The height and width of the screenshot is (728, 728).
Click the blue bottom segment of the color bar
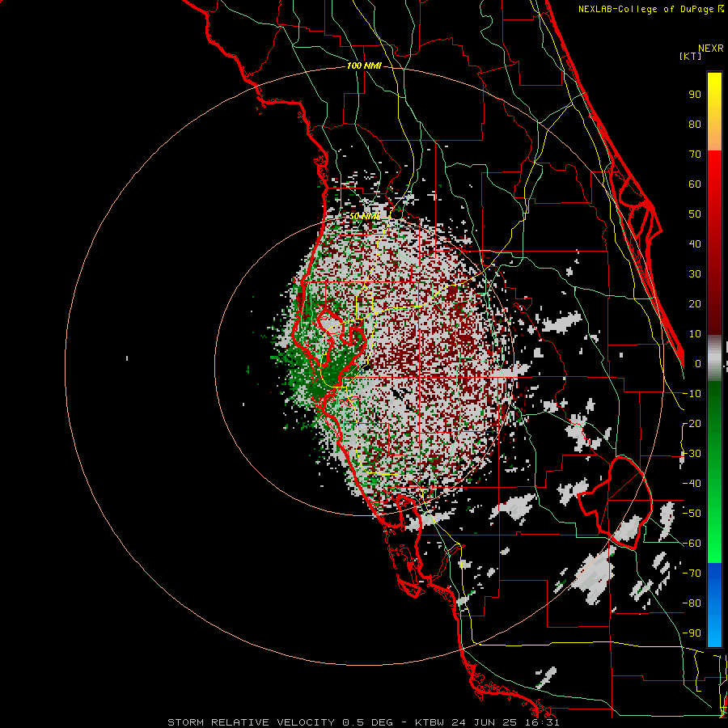714,604
